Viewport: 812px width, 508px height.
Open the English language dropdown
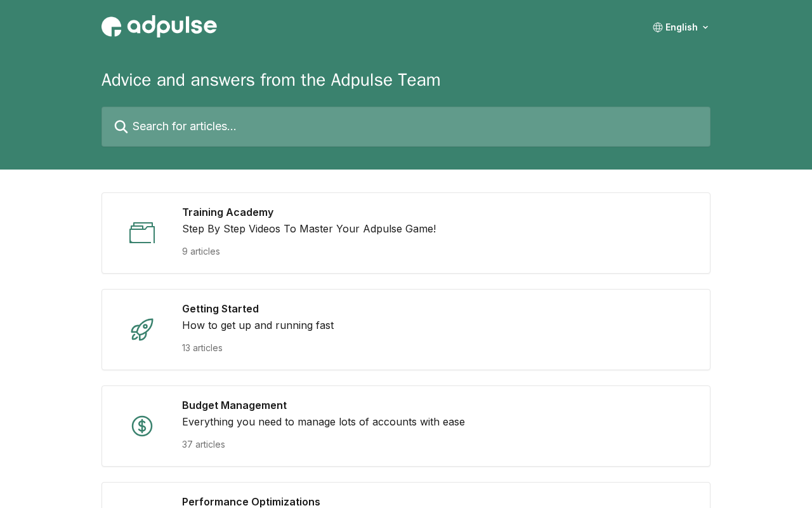[x=681, y=27]
